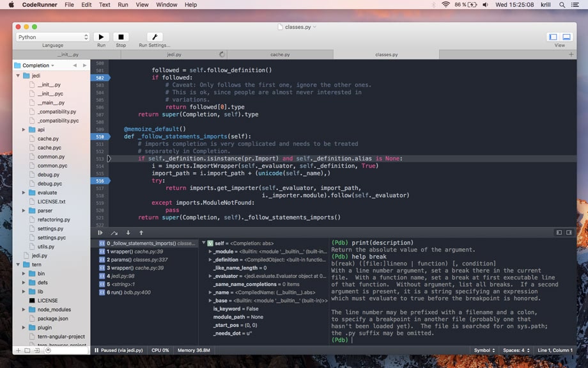Click CPU 0% in status bar
The width and height of the screenshot is (588, 368).
160,350
